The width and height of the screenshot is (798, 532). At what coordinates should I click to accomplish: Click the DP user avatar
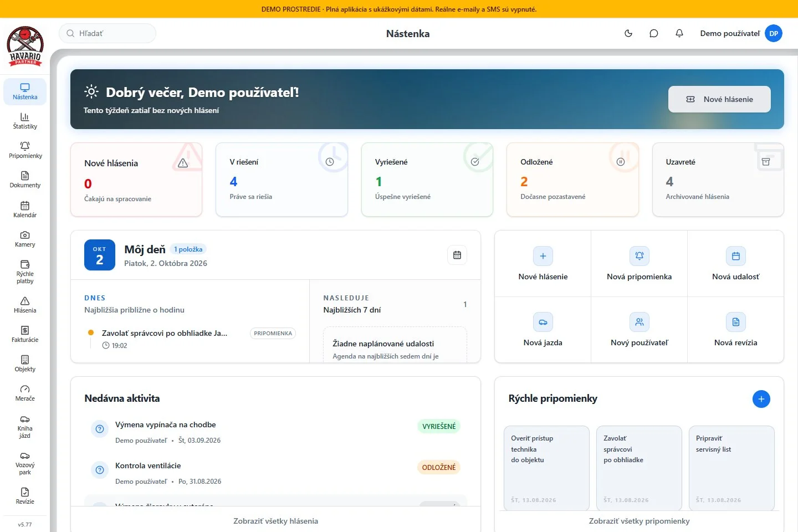pyautogui.click(x=774, y=33)
